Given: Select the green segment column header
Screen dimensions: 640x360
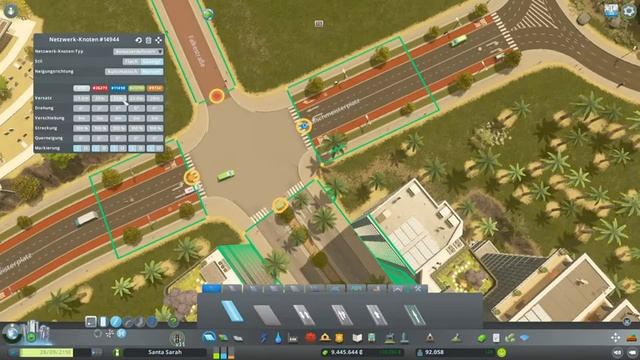Looking at the screenshot, I should [x=137, y=88].
